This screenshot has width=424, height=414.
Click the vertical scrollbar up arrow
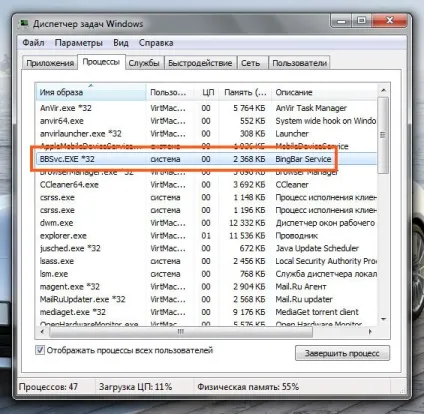tap(383, 90)
